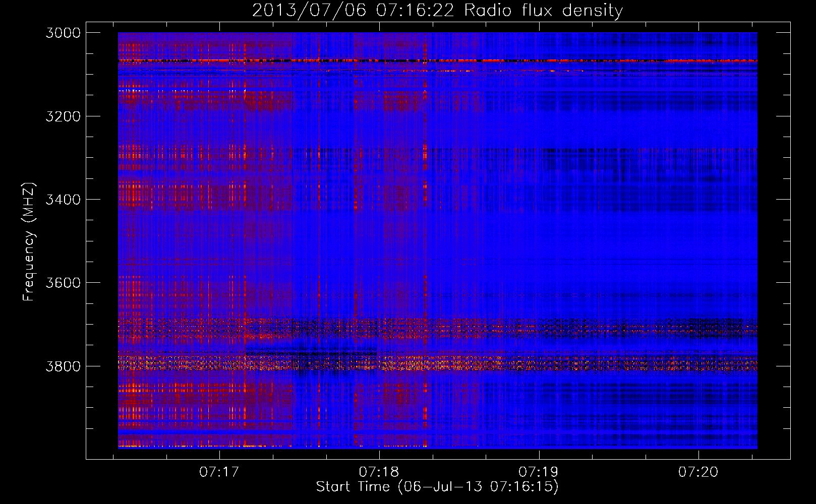Image resolution: width=816 pixels, height=504 pixels.
Task: Click the 07:18 time tick label
Action: [379, 472]
